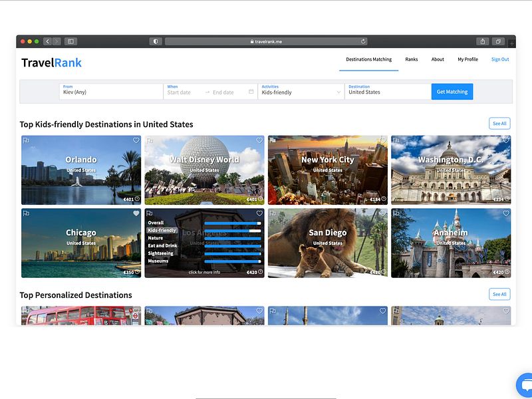Open the privacy shield icon

click(x=156, y=41)
